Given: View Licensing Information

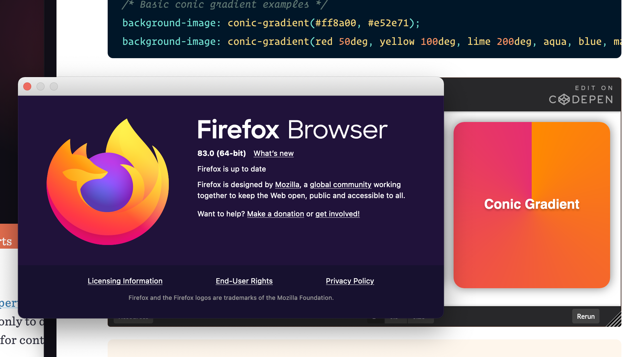Looking at the screenshot, I should click(125, 281).
